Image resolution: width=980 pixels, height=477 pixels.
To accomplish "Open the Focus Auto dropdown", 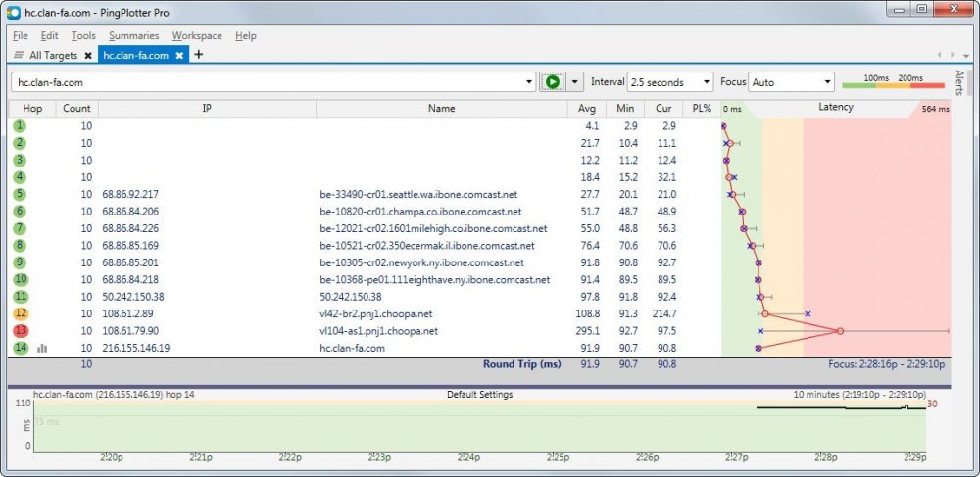I will pyautogui.click(x=792, y=82).
